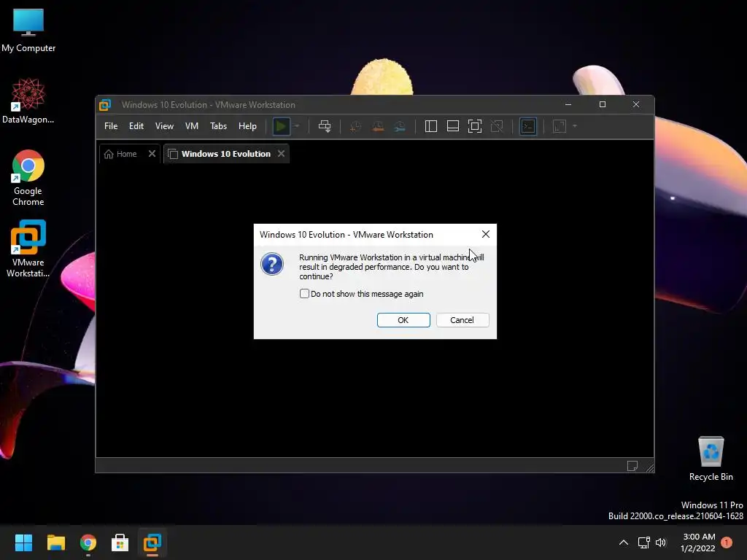Click the Unity mode toolbar icon
The height and width of the screenshot is (560, 747).
click(x=497, y=126)
